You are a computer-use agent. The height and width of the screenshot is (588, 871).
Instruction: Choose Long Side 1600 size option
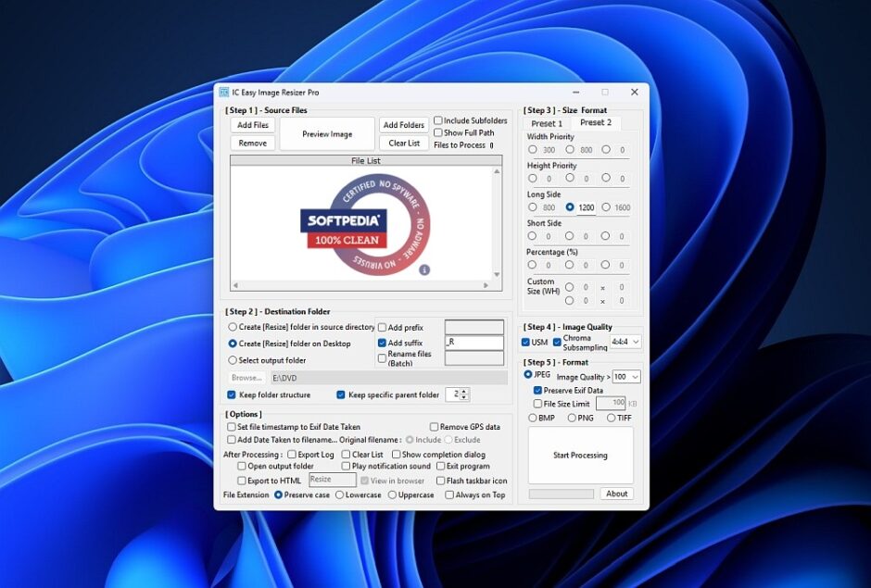point(607,207)
